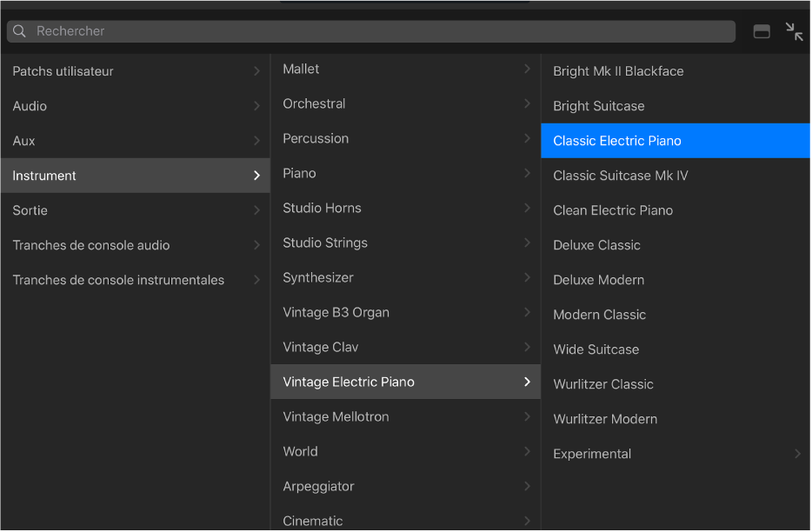812x532 pixels.
Task: Click the Instrument row chevron
Action: coord(256,176)
